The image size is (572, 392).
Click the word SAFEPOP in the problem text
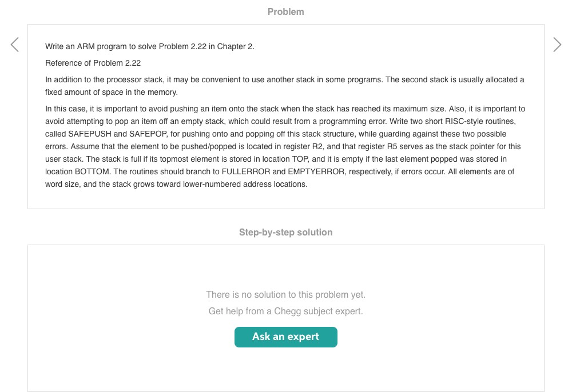(148, 134)
